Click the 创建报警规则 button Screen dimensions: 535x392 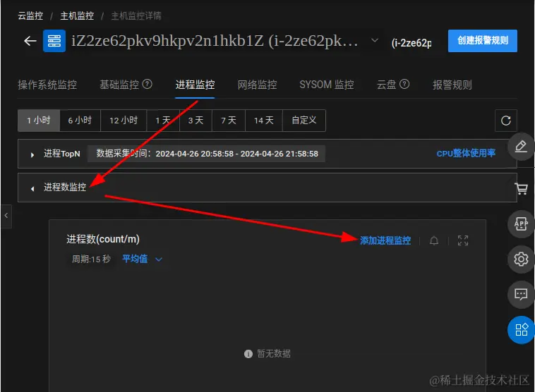click(x=483, y=41)
